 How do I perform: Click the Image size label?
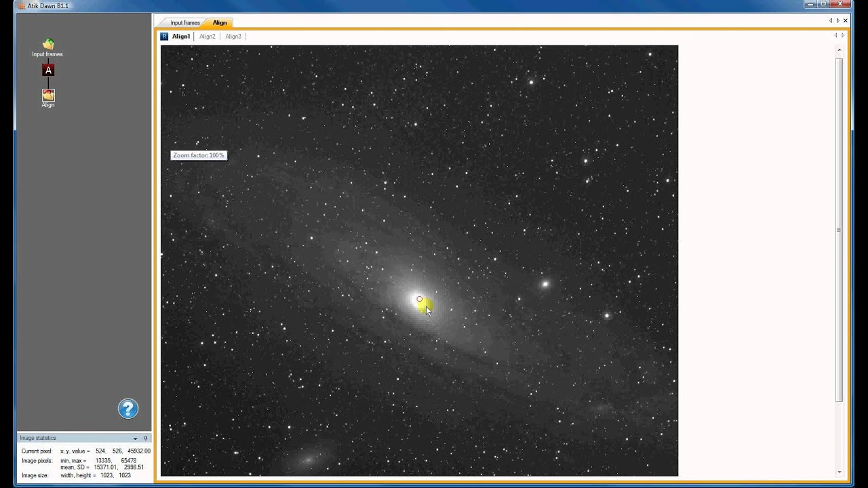coord(35,476)
